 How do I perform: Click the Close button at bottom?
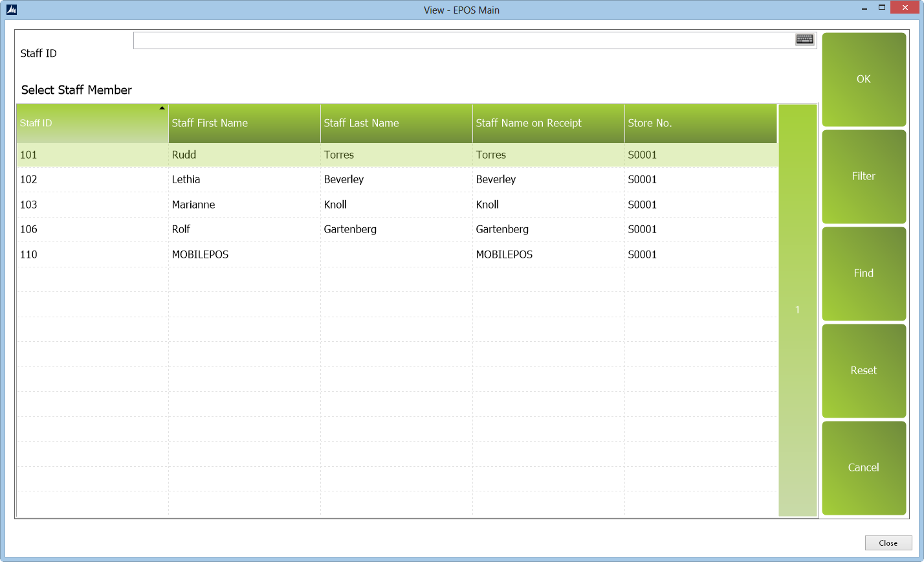[888, 543]
